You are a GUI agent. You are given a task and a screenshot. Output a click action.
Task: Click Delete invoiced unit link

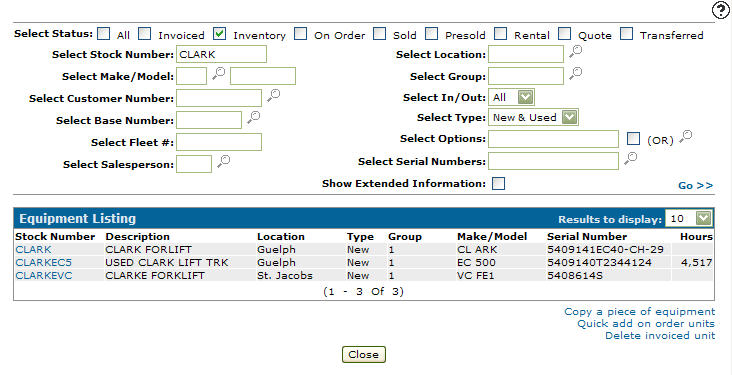(x=660, y=335)
